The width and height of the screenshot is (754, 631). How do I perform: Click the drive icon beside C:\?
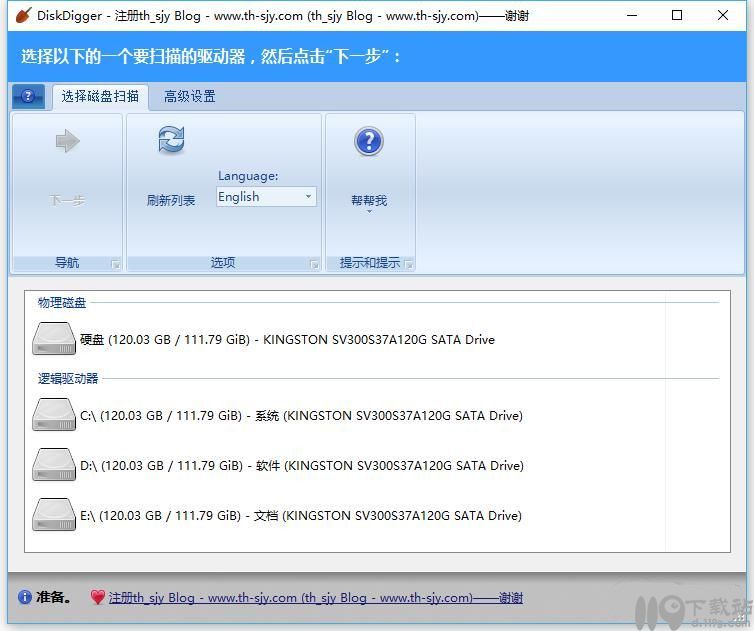tap(54, 415)
